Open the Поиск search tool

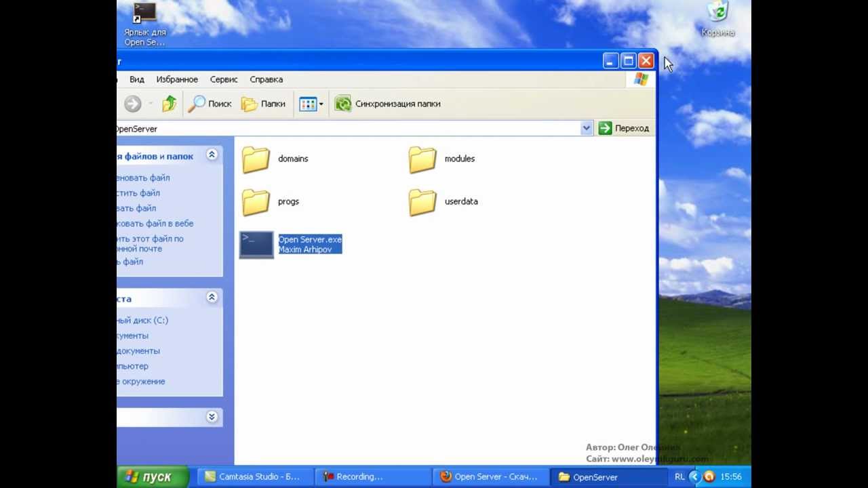click(x=210, y=104)
